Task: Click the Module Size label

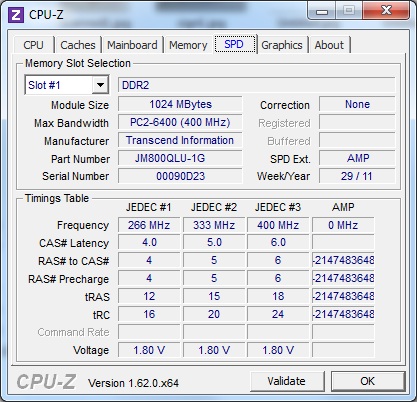Action: coord(80,105)
